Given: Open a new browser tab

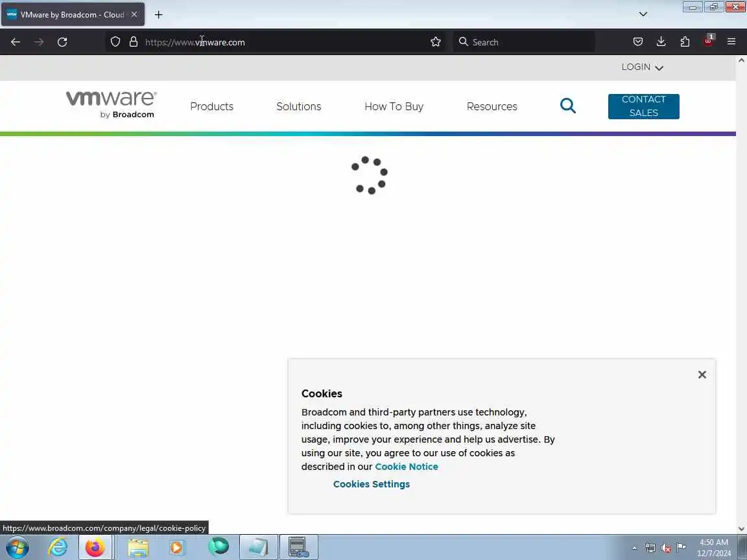Looking at the screenshot, I should pyautogui.click(x=159, y=15).
